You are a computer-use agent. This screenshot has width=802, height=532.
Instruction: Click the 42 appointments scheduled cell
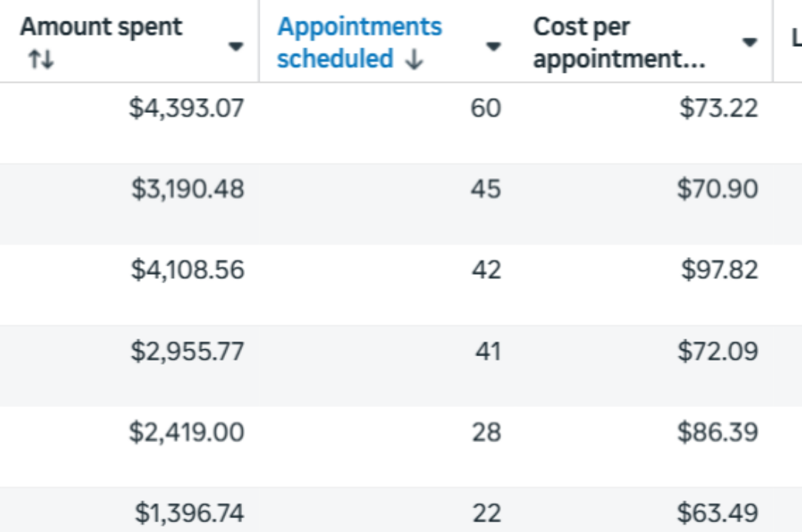tap(486, 270)
